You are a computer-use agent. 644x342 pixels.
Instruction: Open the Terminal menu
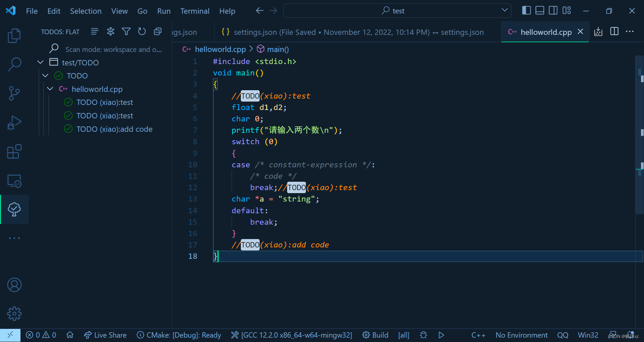coord(195,11)
